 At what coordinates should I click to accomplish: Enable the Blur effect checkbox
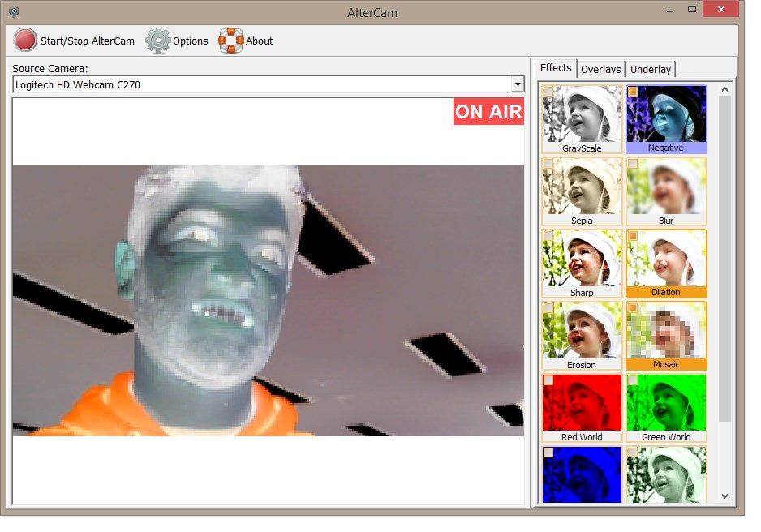click(633, 164)
